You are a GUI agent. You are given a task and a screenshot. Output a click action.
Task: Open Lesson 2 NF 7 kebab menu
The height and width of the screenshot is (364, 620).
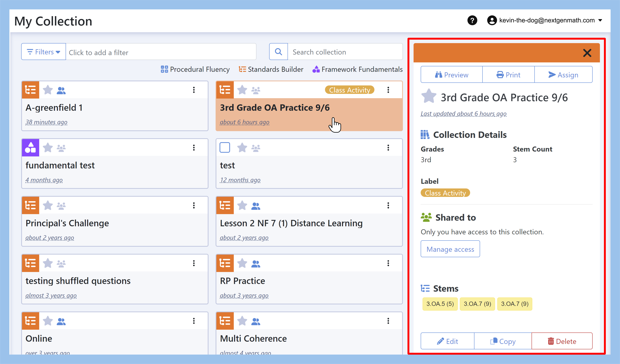pyautogui.click(x=388, y=205)
